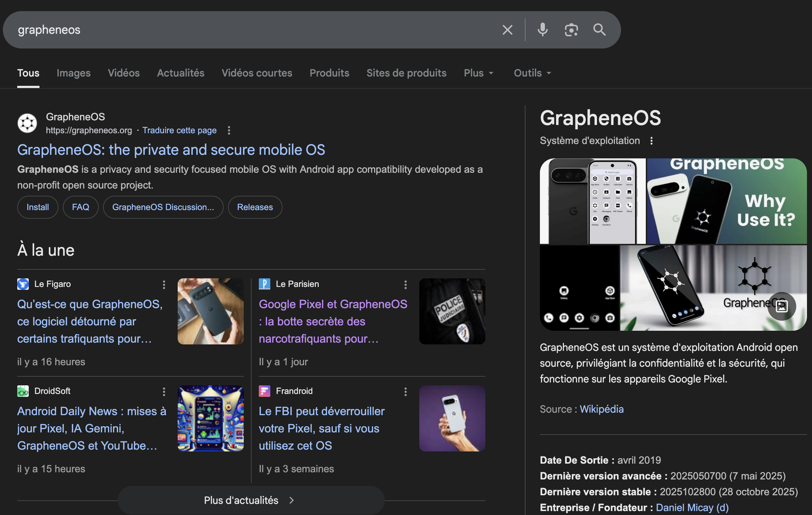Open Google Lens image search icon
This screenshot has height=515, width=812.
pyautogui.click(x=571, y=30)
